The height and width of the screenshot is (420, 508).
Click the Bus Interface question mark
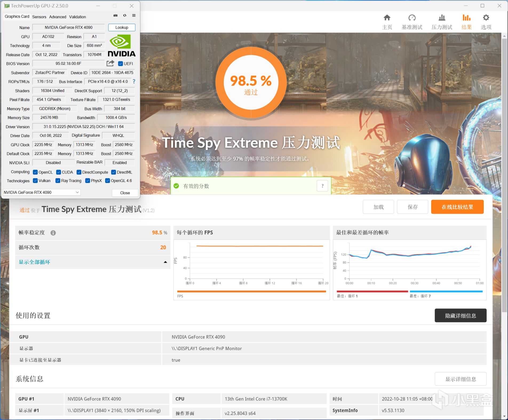(134, 81)
